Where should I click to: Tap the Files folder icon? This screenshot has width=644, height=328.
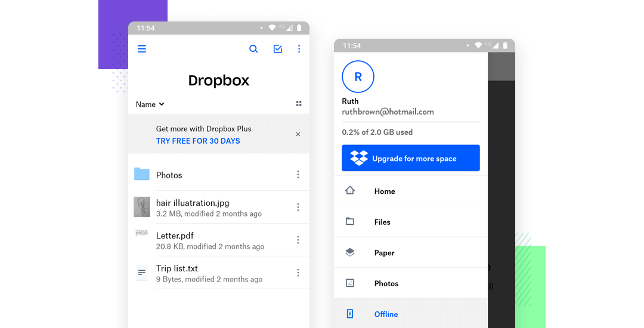[x=350, y=221]
